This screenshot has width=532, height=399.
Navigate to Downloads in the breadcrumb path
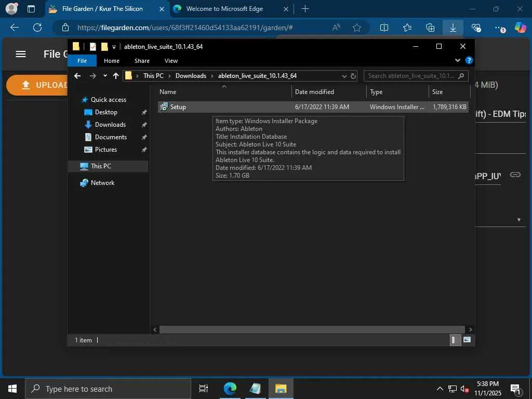tap(191, 76)
